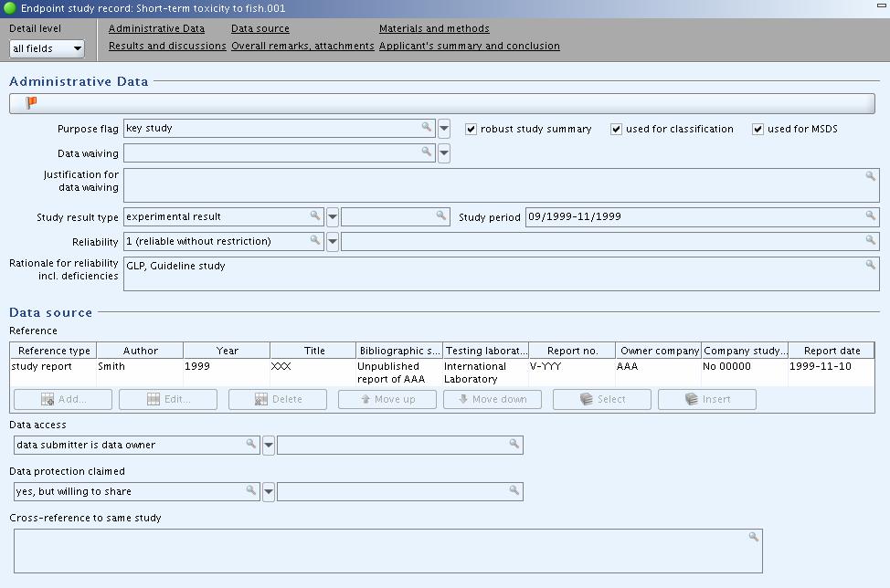Viewport: 890px width, 588px height.
Task: Click the Reference type column header
Action: coord(54,351)
